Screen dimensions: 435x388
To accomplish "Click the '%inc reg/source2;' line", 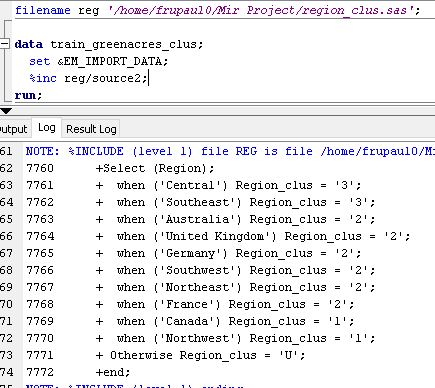I will click(88, 78).
